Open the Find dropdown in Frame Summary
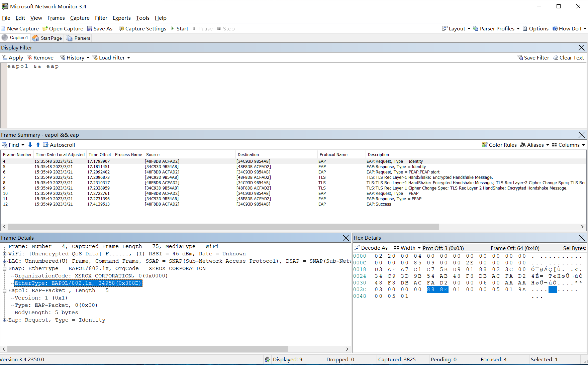Screen dimensions: 588x365 (x=13, y=145)
